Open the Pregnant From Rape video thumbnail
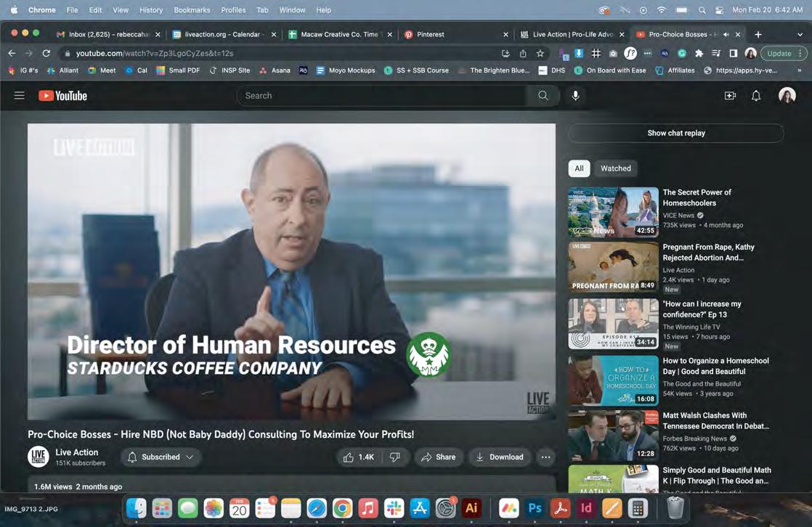 point(613,267)
